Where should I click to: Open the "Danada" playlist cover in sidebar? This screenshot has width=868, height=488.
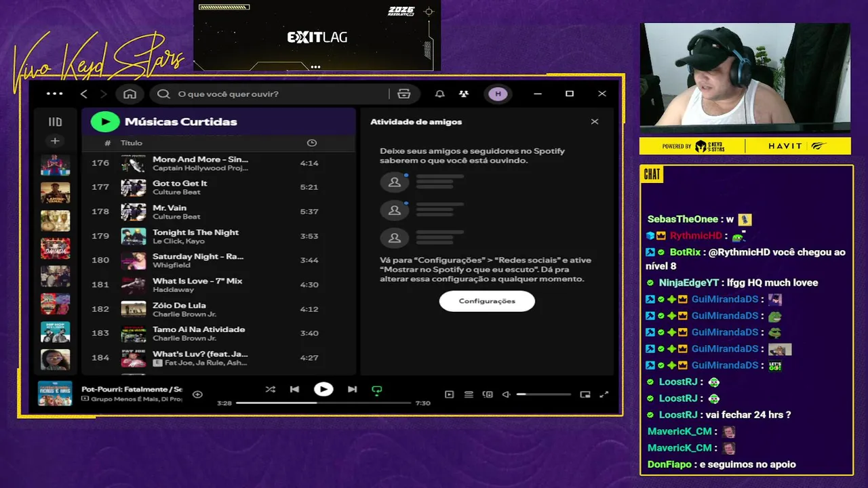point(55,248)
